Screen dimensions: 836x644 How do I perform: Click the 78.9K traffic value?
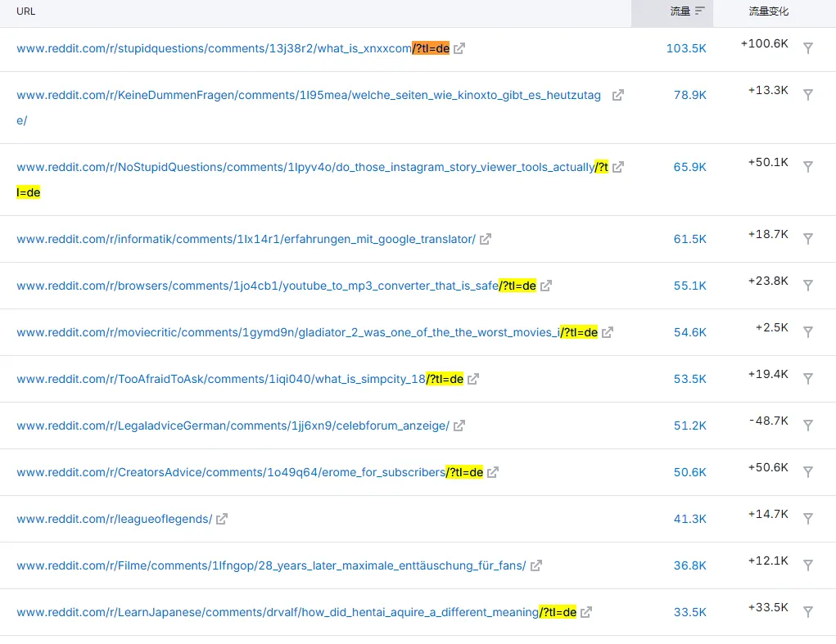(x=690, y=95)
